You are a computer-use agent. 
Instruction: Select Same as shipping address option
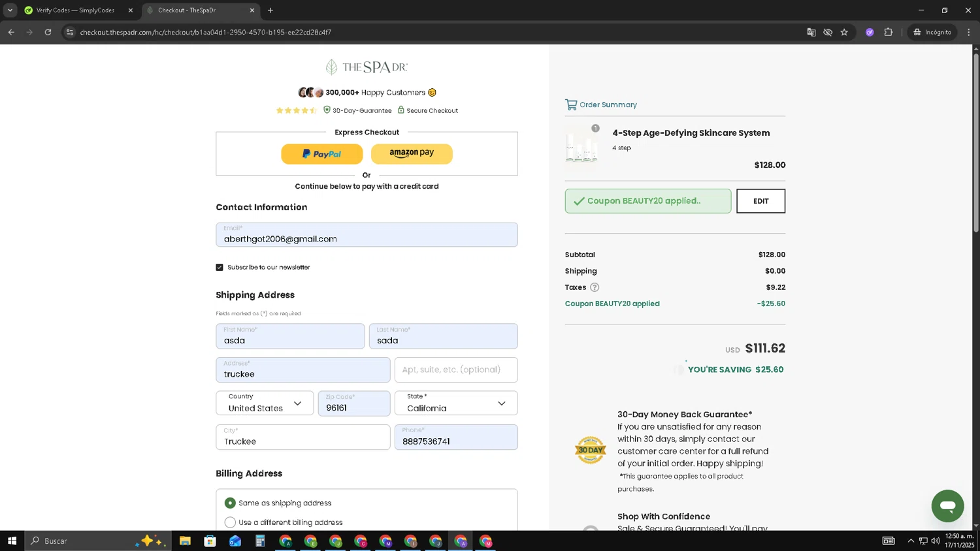click(230, 503)
